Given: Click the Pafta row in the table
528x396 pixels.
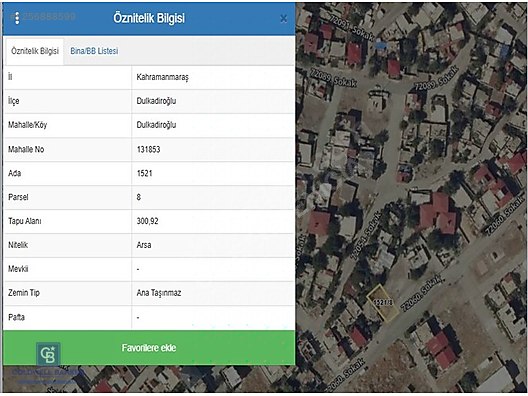Looking at the screenshot, I should pyautogui.click(x=149, y=318).
